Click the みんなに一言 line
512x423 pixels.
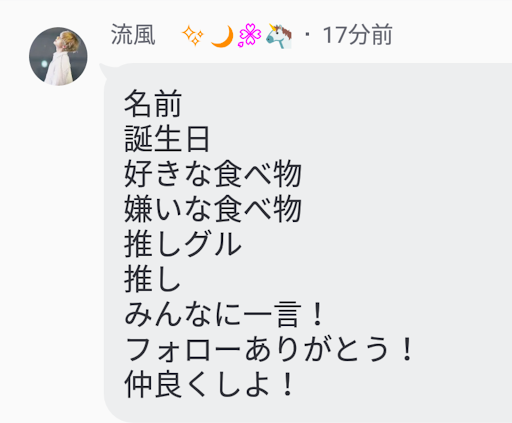pos(224,315)
